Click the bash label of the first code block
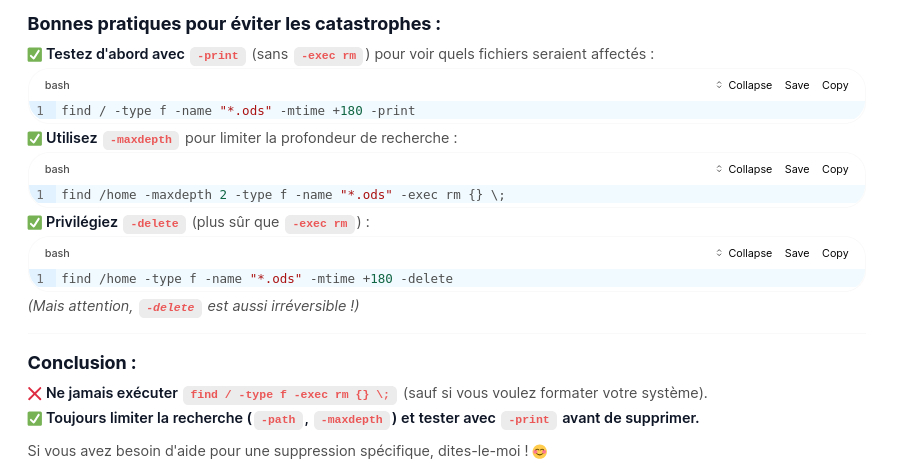This screenshot has width=918, height=463. coord(57,85)
